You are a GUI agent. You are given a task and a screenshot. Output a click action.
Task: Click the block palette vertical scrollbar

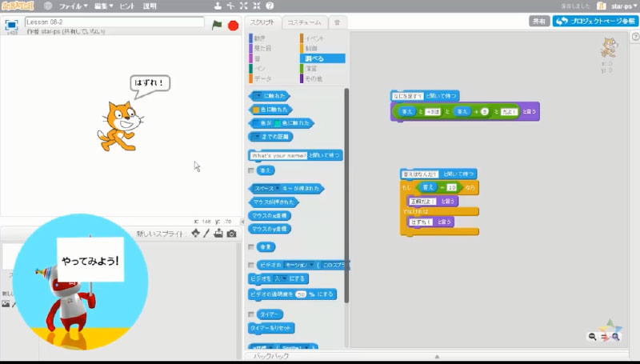[346, 196]
